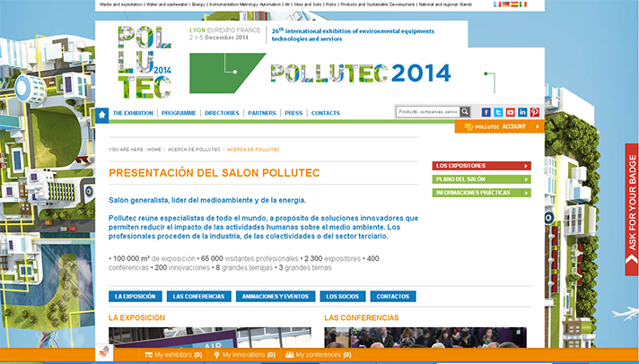Select the Los Socios tab button
The height and width of the screenshot is (364, 639).
[343, 297]
